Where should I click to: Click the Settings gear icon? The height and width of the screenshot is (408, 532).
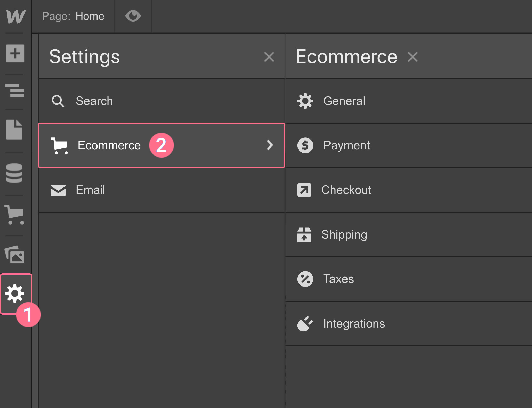click(x=15, y=293)
